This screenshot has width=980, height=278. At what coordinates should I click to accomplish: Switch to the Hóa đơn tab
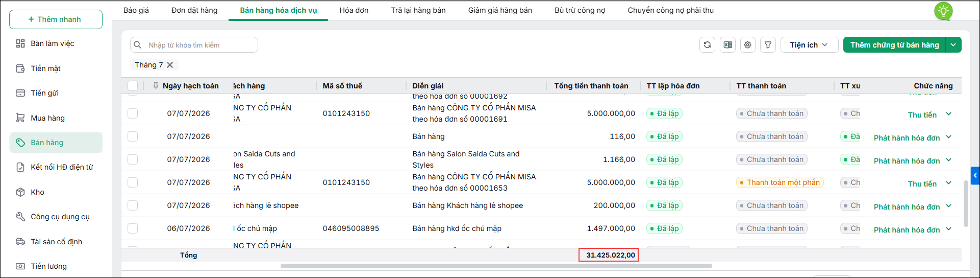click(354, 10)
